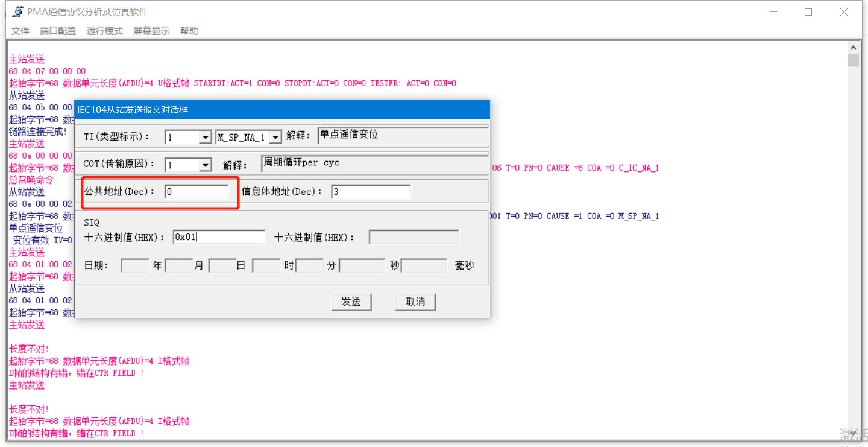Minimize the PMA application window

[x=773, y=12]
